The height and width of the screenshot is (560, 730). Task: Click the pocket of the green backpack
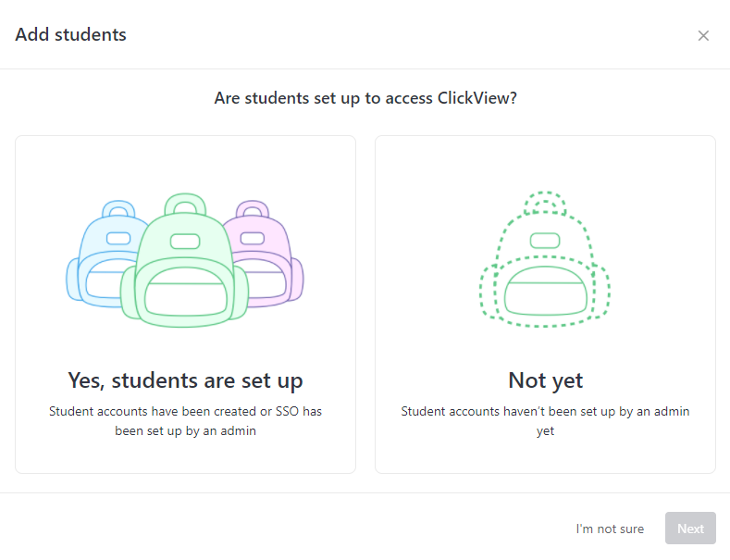coord(185,292)
